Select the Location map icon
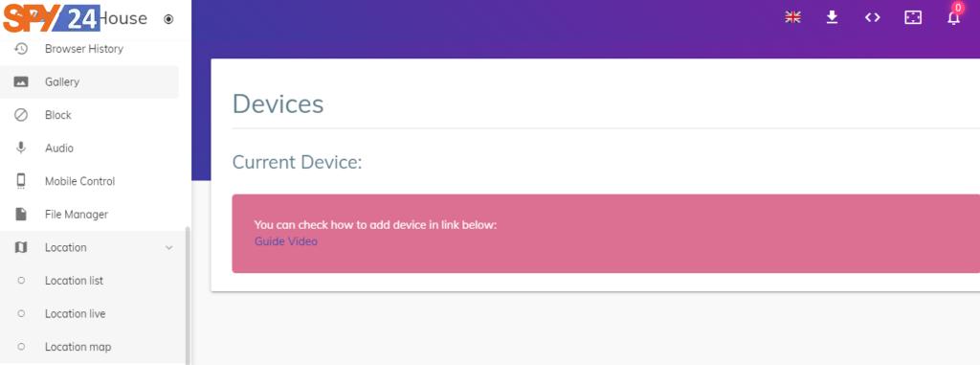The width and height of the screenshot is (980, 365). click(21, 248)
